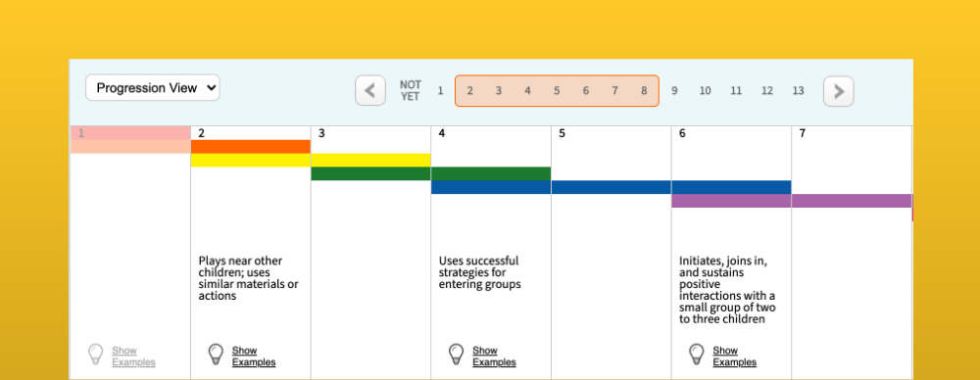Click column header number 3
Screen dimensions: 980x380
click(x=321, y=133)
